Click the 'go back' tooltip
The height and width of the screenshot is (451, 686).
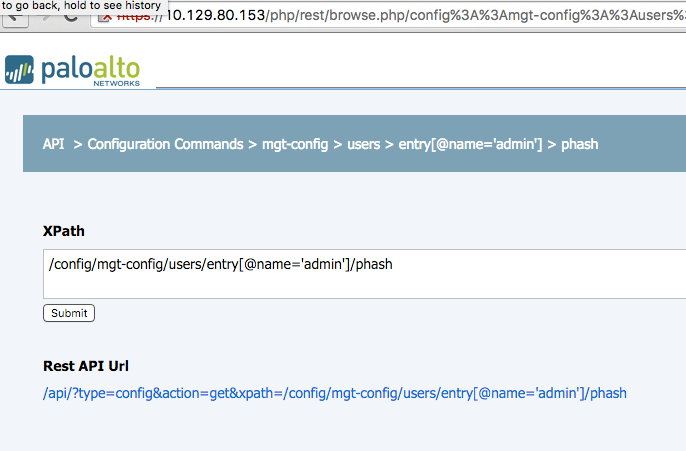(81, 5)
